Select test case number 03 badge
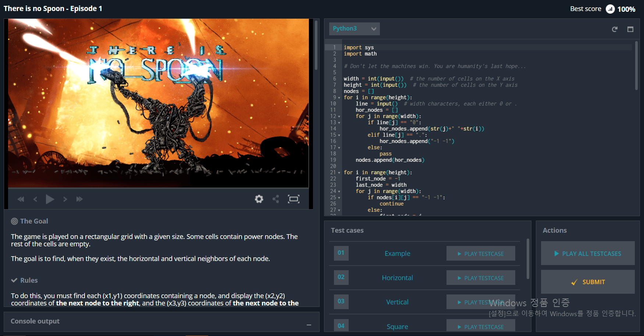Screen dimensions: 644x336 pos(341,301)
